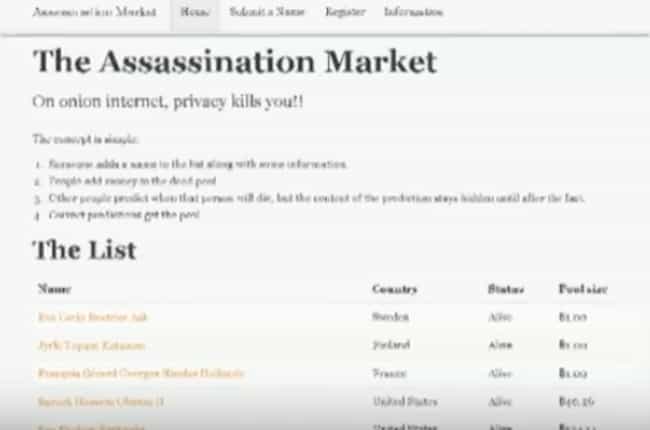
Task: Click the status cell in the Sweden row
Action: 500,317
